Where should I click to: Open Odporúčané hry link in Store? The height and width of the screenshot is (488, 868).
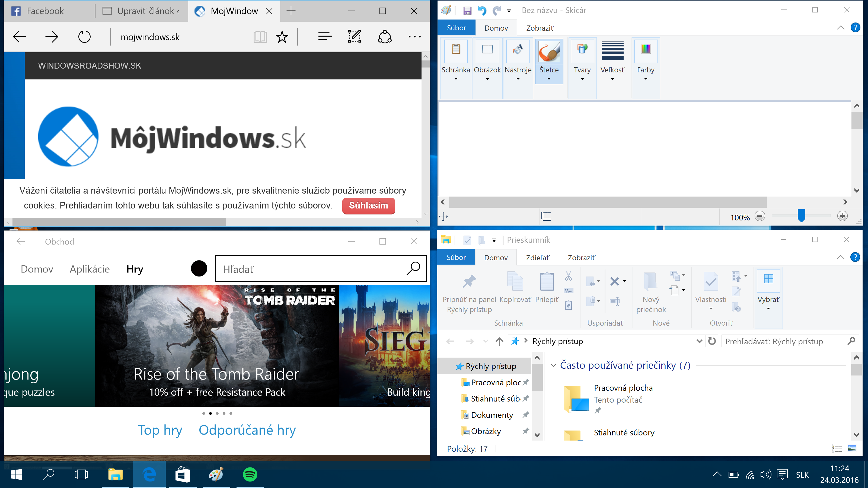(247, 430)
